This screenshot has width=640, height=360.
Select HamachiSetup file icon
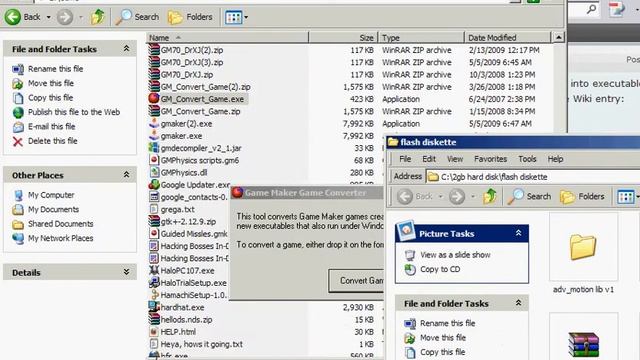[x=154, y=295]
